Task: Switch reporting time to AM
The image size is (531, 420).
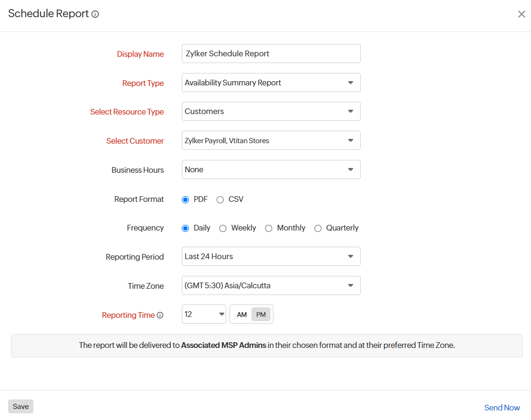Action: pyautogui.click(x=242, y=315)
